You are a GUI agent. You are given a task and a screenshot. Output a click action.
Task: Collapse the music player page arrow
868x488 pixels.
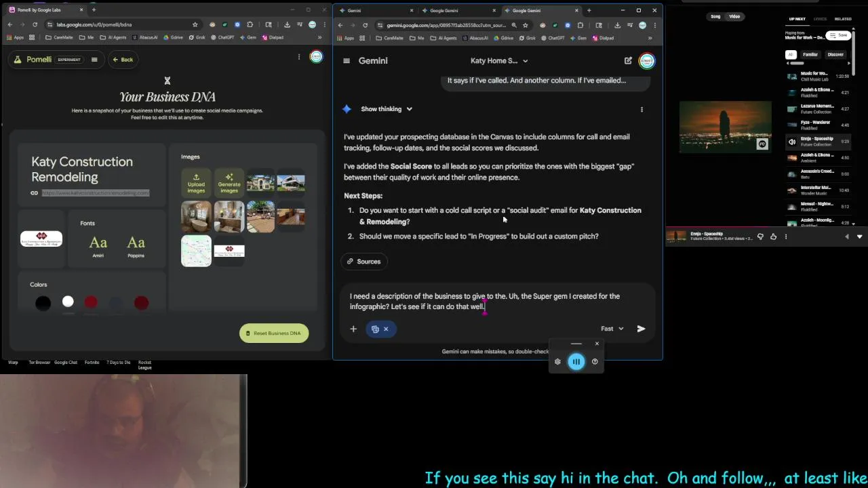pyautogui.click(x=859, y=237)
